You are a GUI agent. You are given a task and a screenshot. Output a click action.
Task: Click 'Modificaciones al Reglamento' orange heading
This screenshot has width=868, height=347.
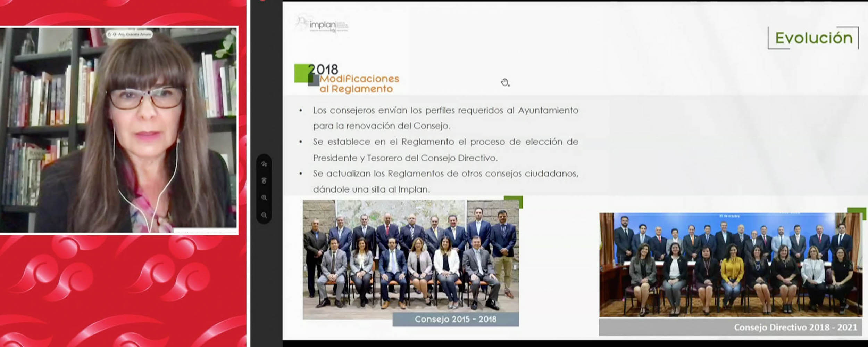[359, 84]
